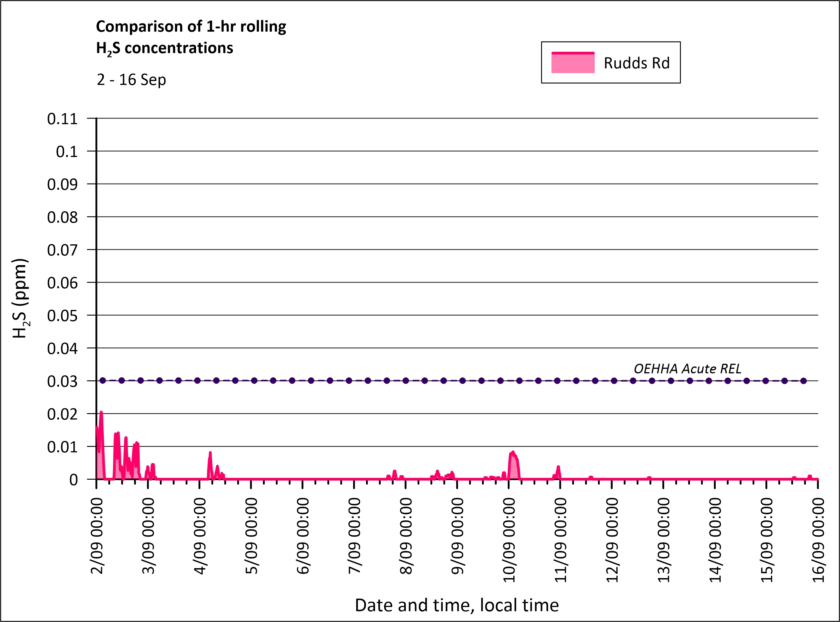Click the OEHHA Acute REL annotation label
This screenshot has width=840, height=622.
click(x=687, y=369)
